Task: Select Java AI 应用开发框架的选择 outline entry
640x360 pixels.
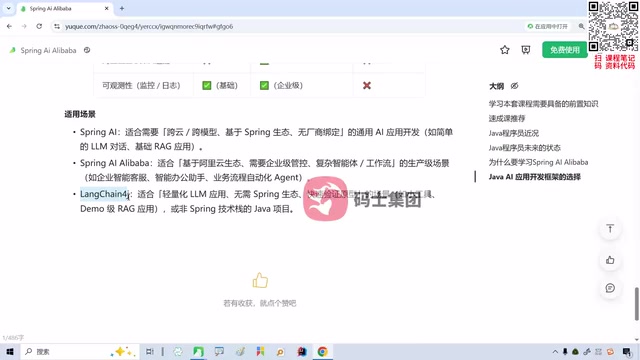Action: (534, 177)
